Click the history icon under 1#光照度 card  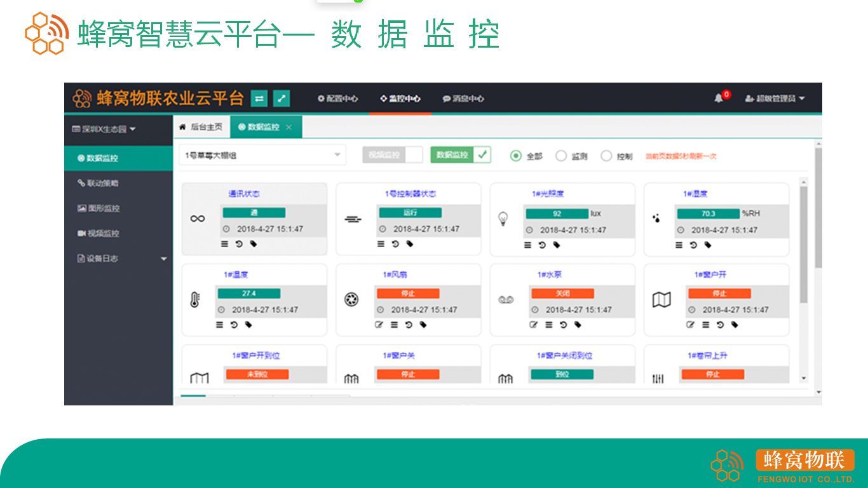(542, 245)
